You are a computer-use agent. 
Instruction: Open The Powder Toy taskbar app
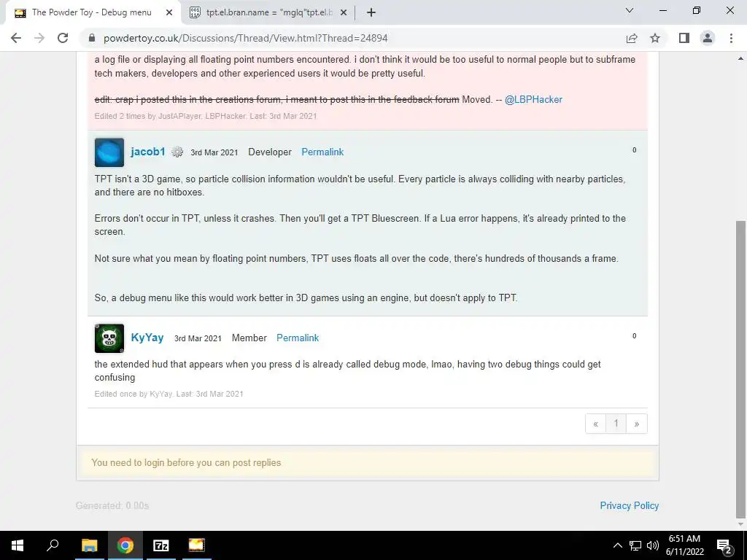(x=196, y=545)
